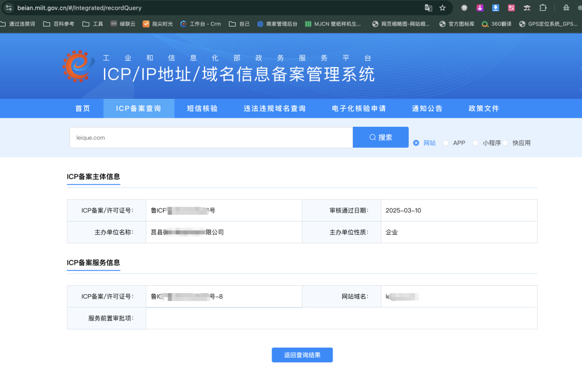Open the site information icon beside URL

pyautogui.click(x=9, y=8)
